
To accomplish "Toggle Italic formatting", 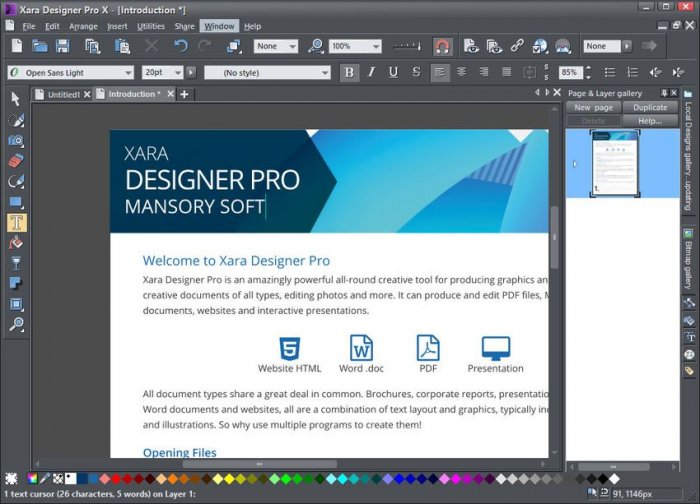I will click(371, 72).
